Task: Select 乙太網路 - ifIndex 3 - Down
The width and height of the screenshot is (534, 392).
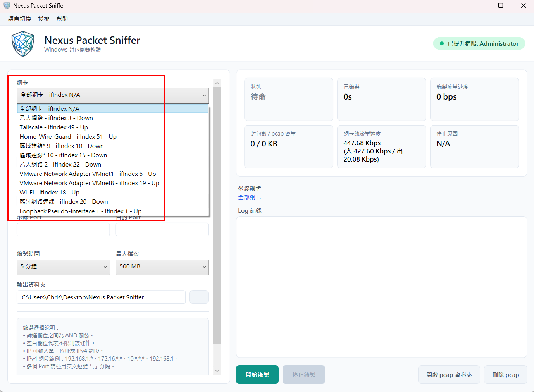Action: point(113,118)
